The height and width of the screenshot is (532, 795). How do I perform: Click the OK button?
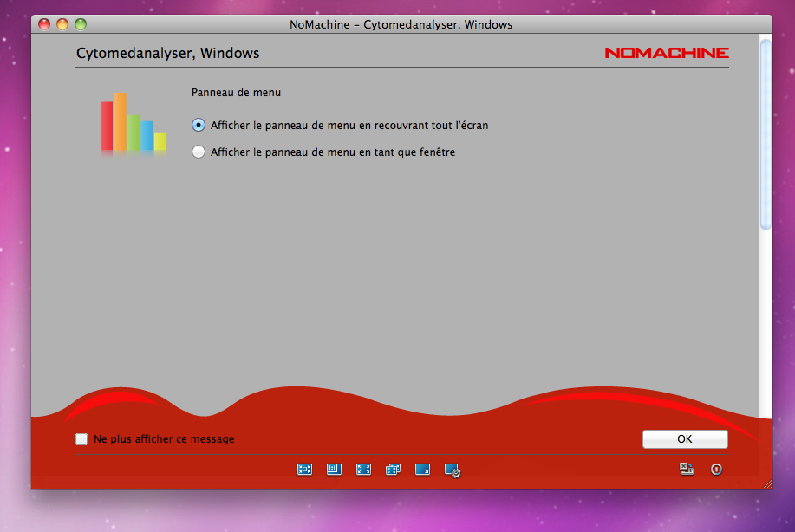[685, 438]
